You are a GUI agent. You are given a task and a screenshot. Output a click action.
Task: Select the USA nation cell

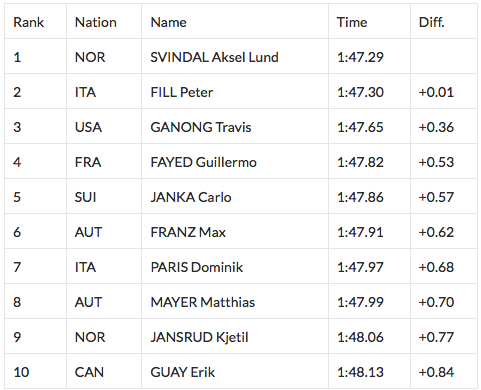pyautogui.click(x=88, y=127)
